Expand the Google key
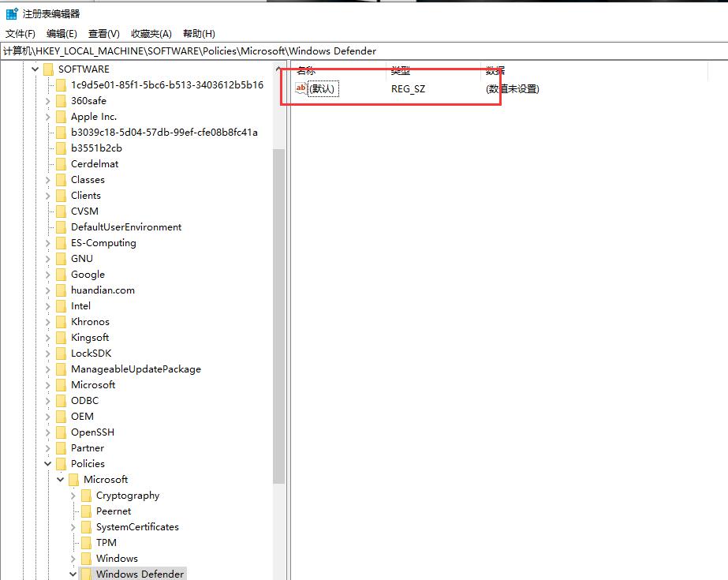The image size is (728, 580). pyautogui.click(x=48, y=275)
